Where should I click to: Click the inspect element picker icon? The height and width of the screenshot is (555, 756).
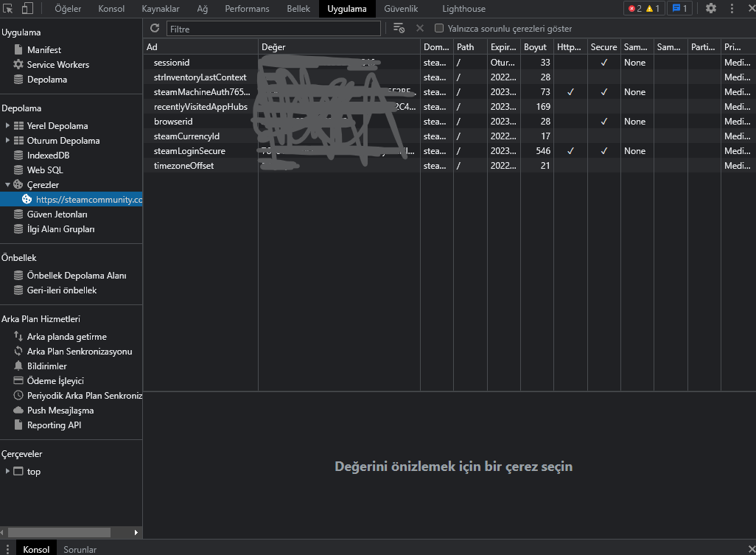pyautogui.click(x=8, y=9)
